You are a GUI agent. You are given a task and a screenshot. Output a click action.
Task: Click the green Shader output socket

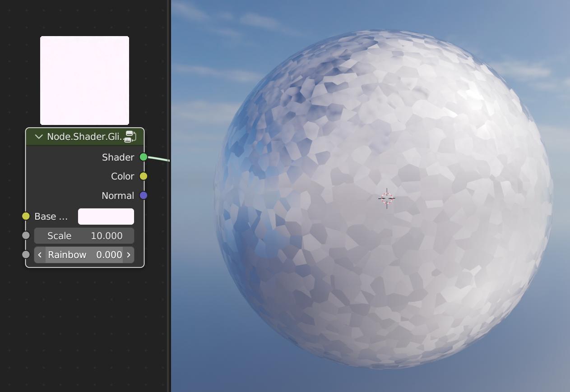click(144, 157)
